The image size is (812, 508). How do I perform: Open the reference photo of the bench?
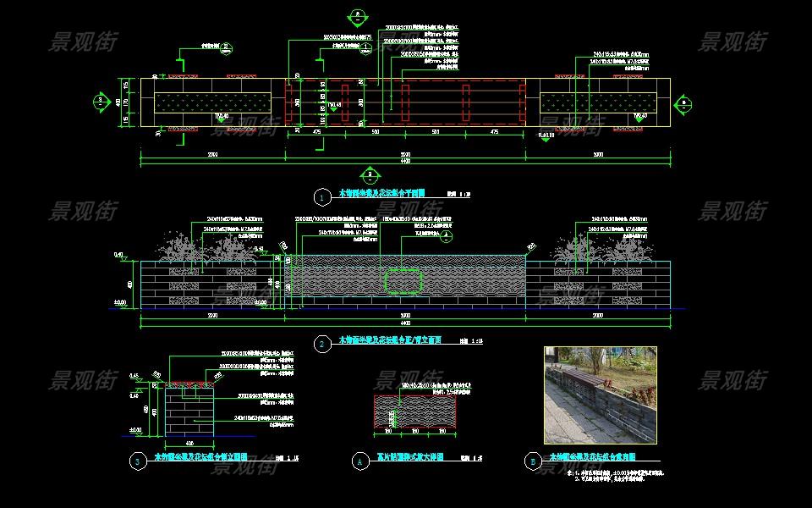click(600, 395)
